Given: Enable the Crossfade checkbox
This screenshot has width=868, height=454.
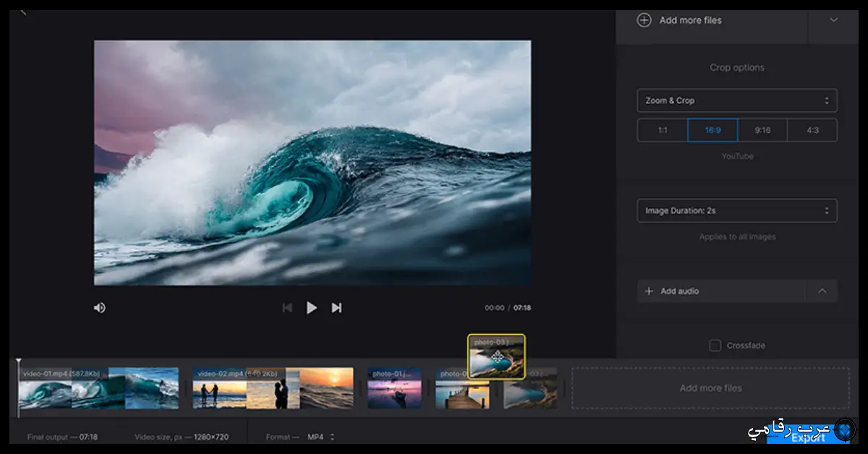Looking at the screenshot, I should [715, 345].
